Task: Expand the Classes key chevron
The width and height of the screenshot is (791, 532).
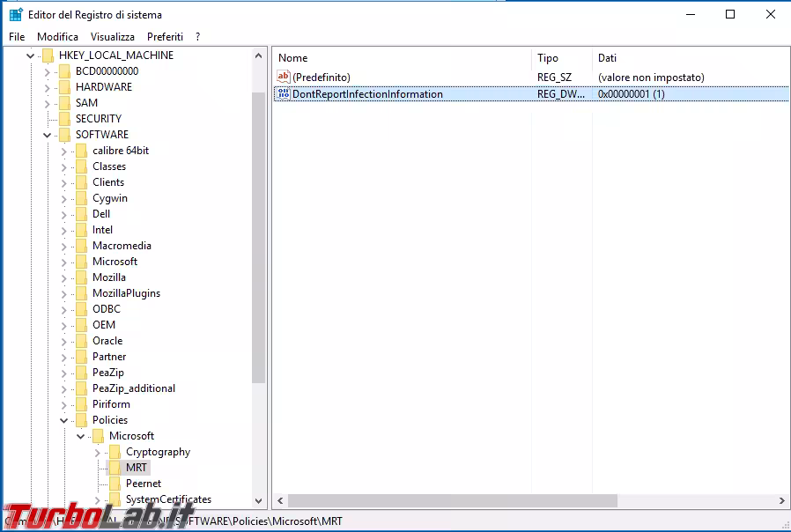Action: click(x=63, y=166)
